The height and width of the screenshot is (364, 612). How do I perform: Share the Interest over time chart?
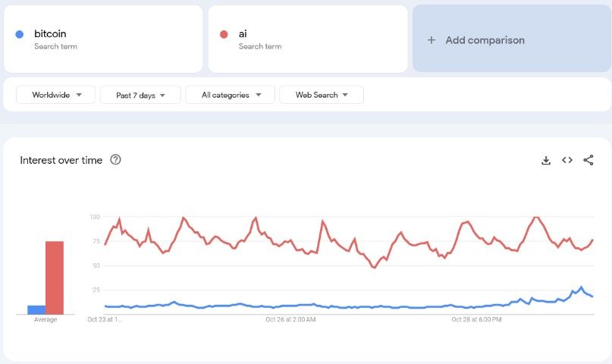tap(588, 160)
